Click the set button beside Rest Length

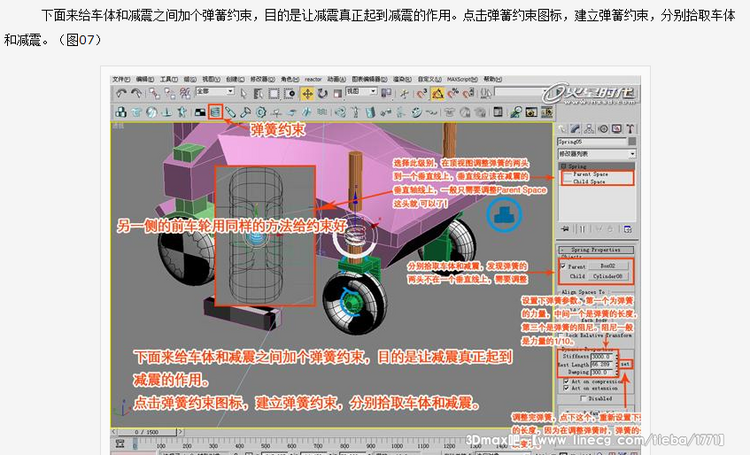[x=627, y=364]
